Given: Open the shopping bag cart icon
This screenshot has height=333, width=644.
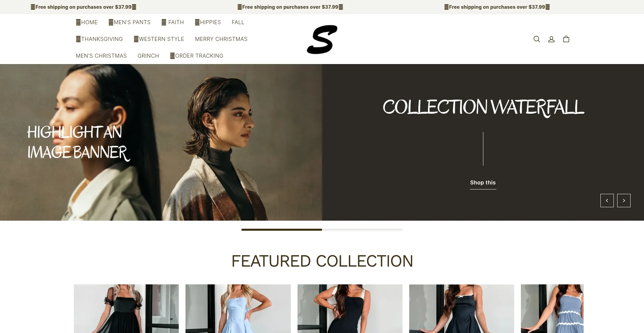Looking at the screenshot, I should point(566,39).
